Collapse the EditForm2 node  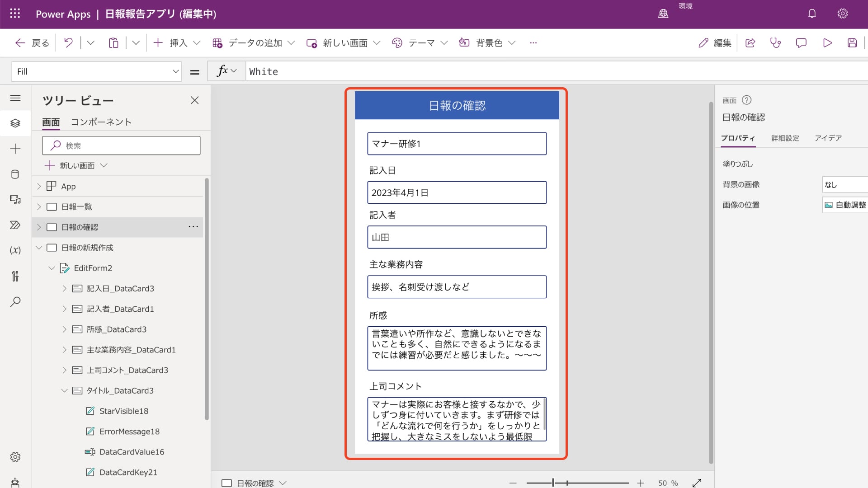(x=51, y=268)
